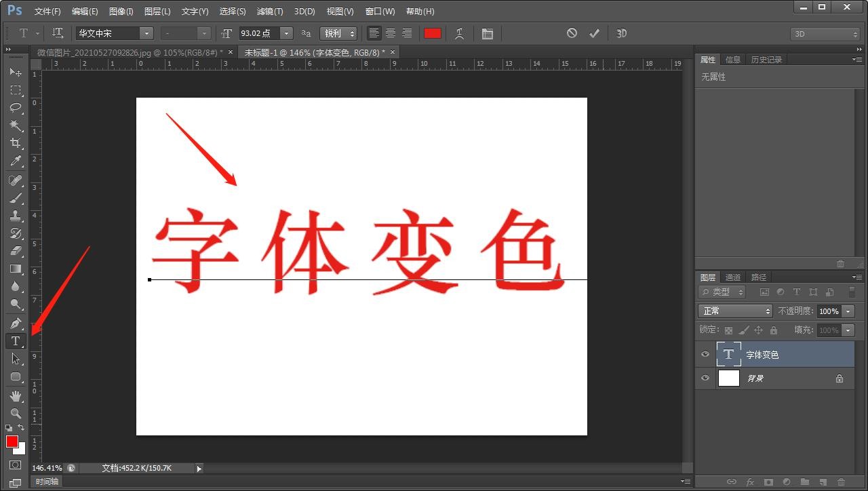
Task: Select the History Brush tool
Action: click(x=15, y=233)
